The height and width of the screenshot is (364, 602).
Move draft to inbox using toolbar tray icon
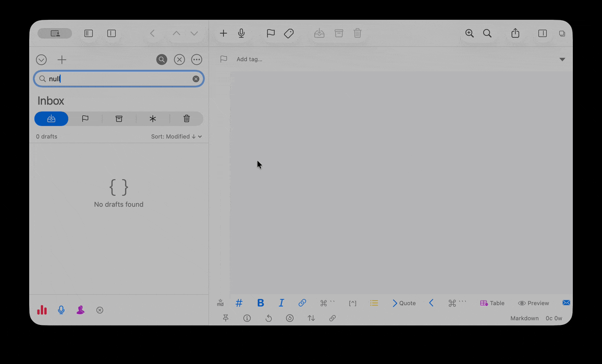[319, 33]
